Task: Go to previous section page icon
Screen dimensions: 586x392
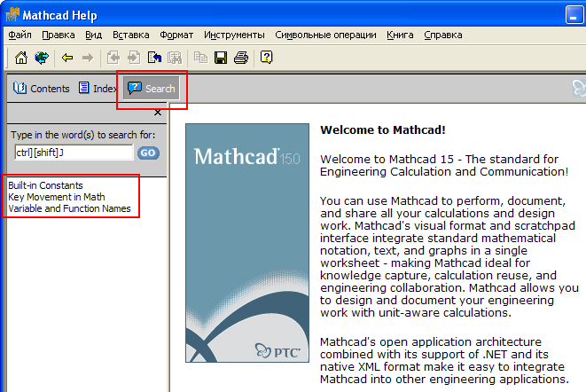Action: [x=113, y=58]
